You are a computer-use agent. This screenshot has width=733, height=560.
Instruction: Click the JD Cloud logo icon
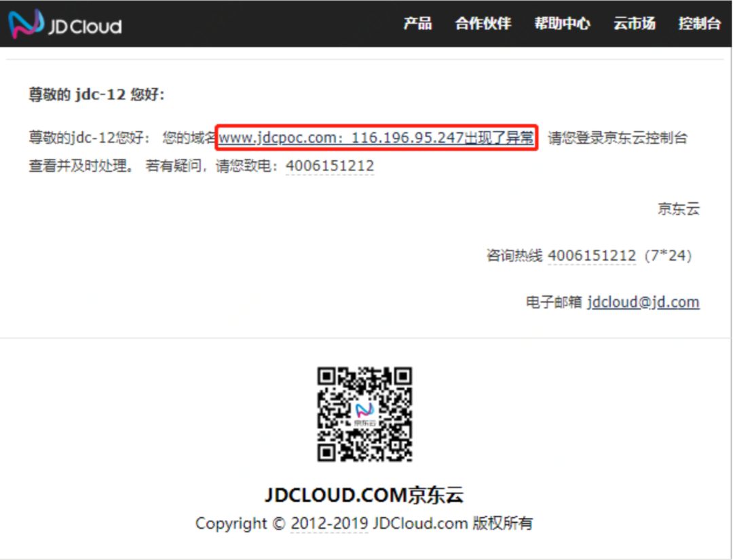coord(26,23)
